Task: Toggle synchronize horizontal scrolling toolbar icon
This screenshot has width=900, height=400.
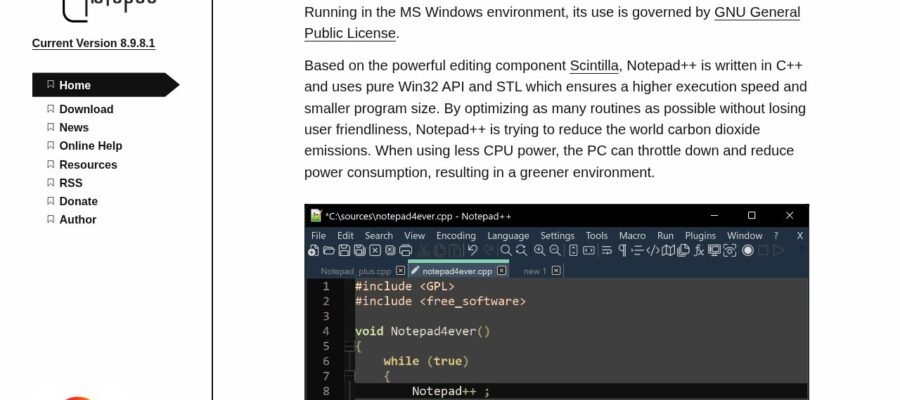Action: point(588,250)
